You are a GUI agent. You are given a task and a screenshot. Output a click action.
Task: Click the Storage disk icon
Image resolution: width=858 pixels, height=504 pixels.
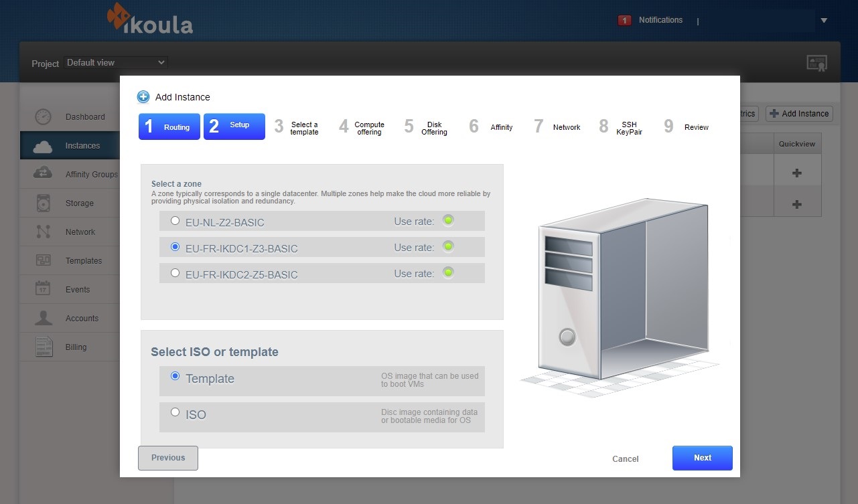click(43, 203)
